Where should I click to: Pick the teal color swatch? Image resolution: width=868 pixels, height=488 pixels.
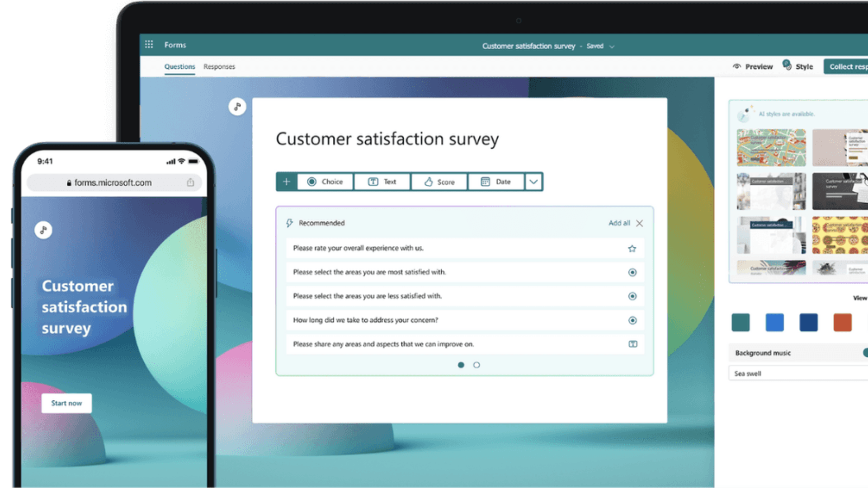tap(741, 323)
